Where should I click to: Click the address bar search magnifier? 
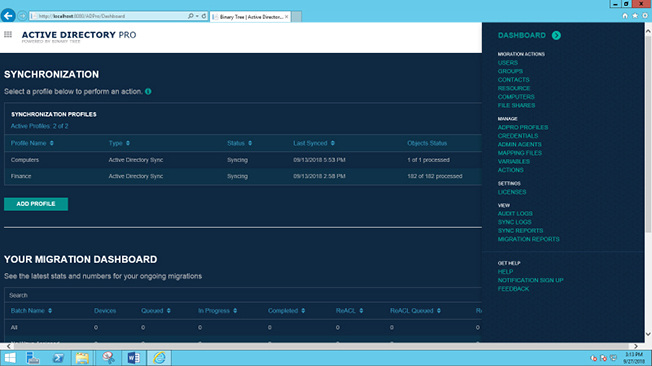pos(190,16)
